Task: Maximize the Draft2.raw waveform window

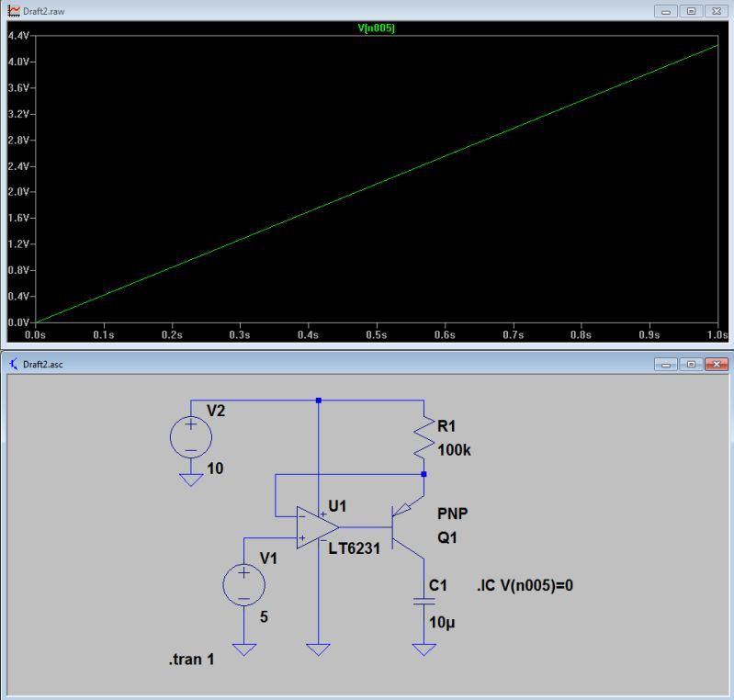Action: point(691,11)
